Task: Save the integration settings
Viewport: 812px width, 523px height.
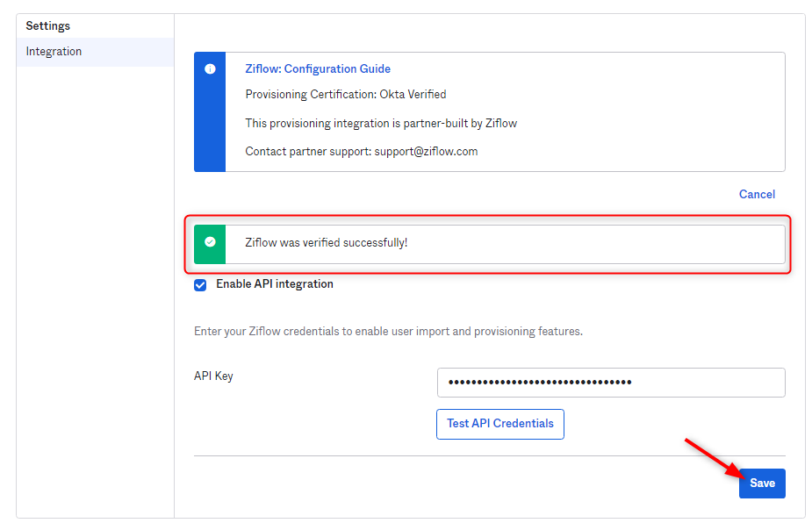Action: point(762,484)
